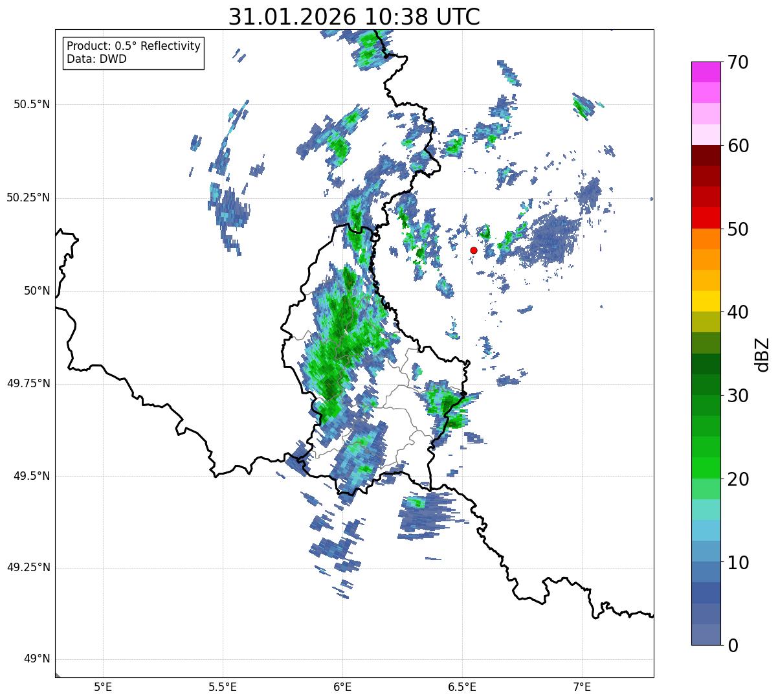This screenshot has width=778, height=700.
Task: Click the colorbar tick label 0
Action: [x=733, y=646]
